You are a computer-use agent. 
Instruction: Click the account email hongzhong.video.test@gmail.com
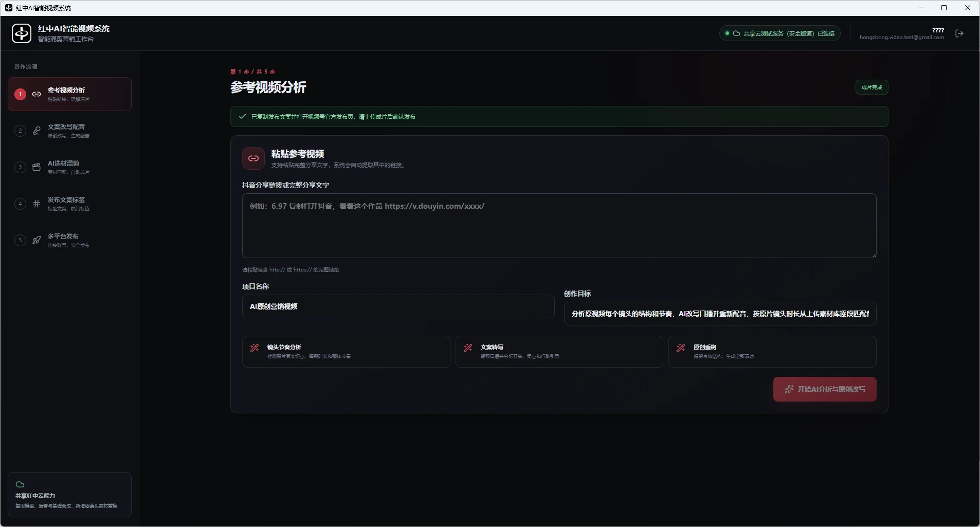pyautogui.click(x=901, y=38)
